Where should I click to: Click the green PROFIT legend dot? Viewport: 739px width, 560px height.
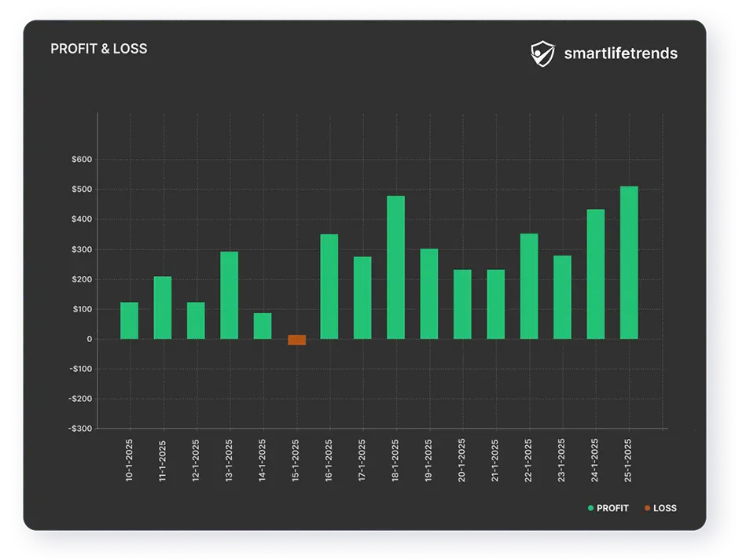click(591, 508)
